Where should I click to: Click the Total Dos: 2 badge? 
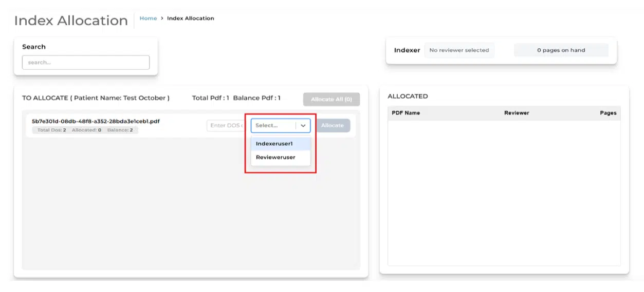[x=51, y=130]
